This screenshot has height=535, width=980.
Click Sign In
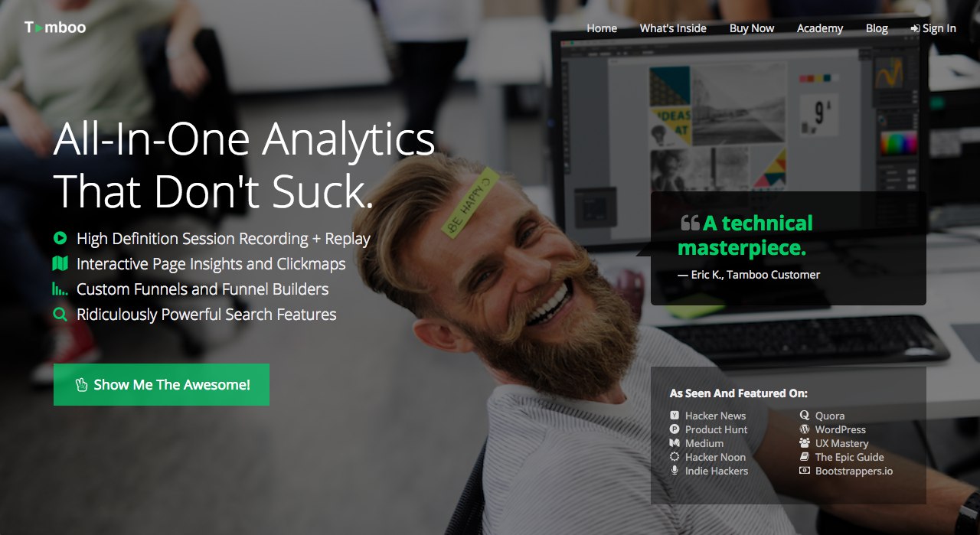933,28
